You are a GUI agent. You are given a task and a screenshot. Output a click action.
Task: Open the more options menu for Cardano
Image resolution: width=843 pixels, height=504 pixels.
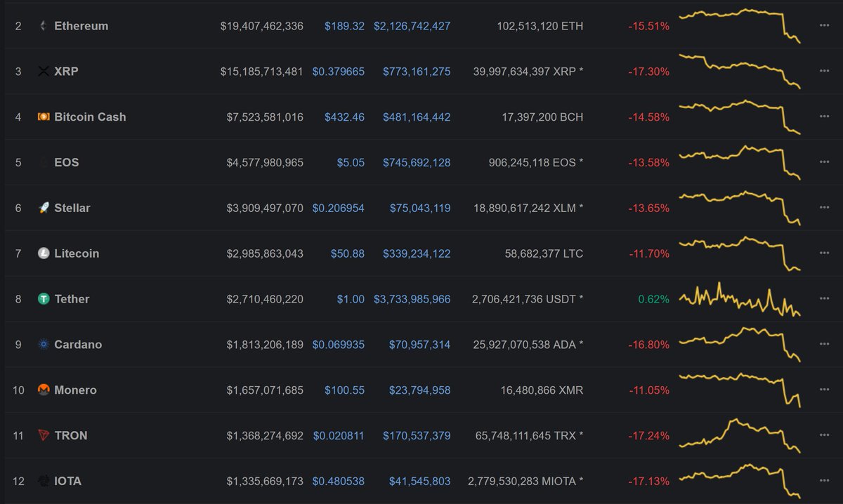click(x=824, y=345)
